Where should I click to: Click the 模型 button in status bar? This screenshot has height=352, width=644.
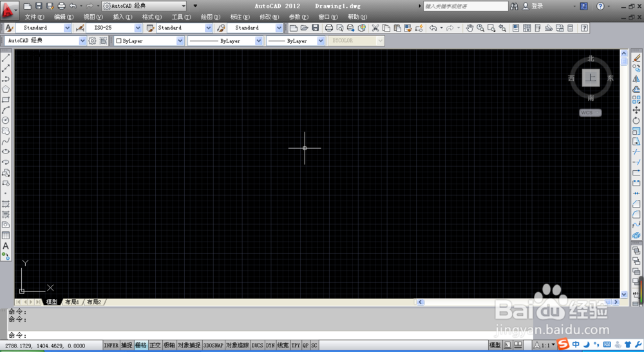(495, 346)
